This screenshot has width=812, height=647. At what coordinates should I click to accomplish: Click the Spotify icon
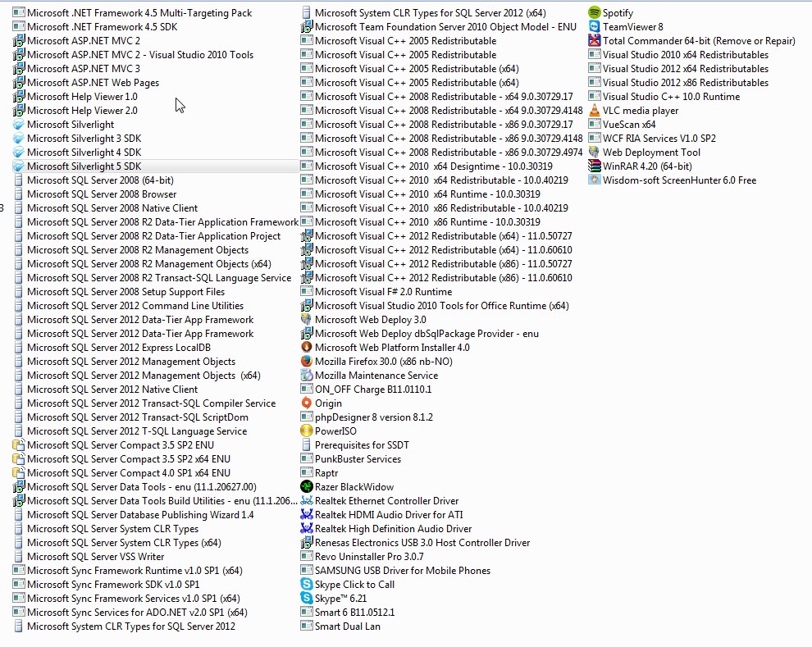595,12
